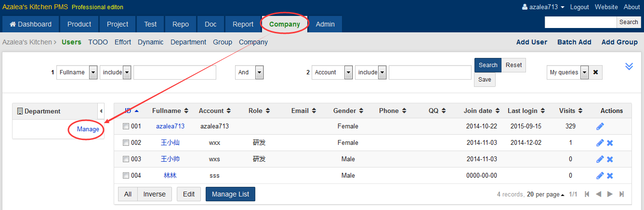Switch to the Project tab
The height and width of the screenshot is (210, 644).
pyautogui.click(x=118, y=24)
